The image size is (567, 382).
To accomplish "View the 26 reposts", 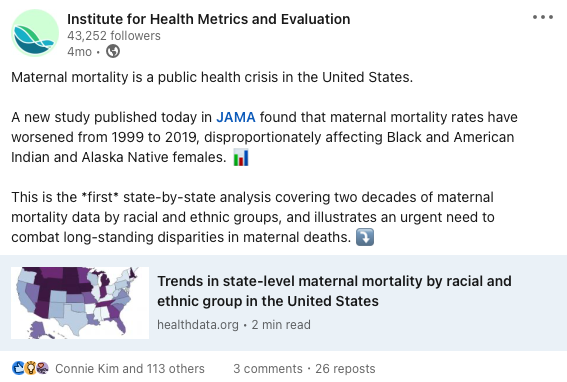I will pyautogui.click(x=345, y=369).
